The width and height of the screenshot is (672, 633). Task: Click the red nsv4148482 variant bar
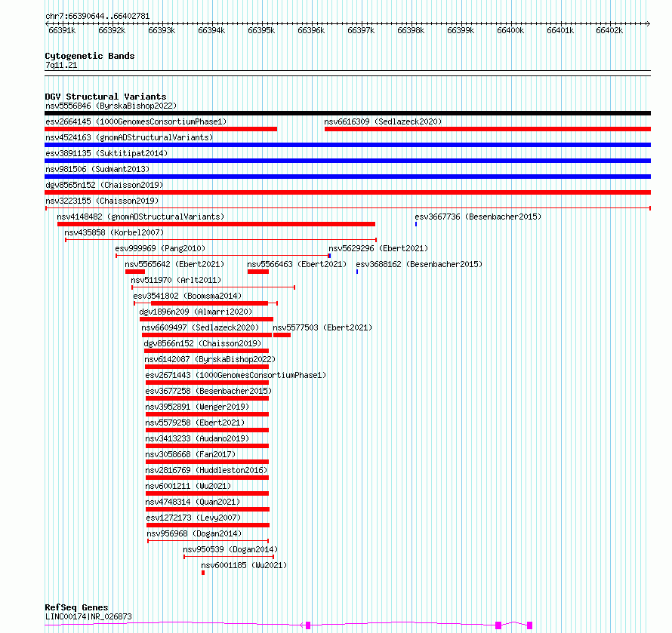[217, 224]
